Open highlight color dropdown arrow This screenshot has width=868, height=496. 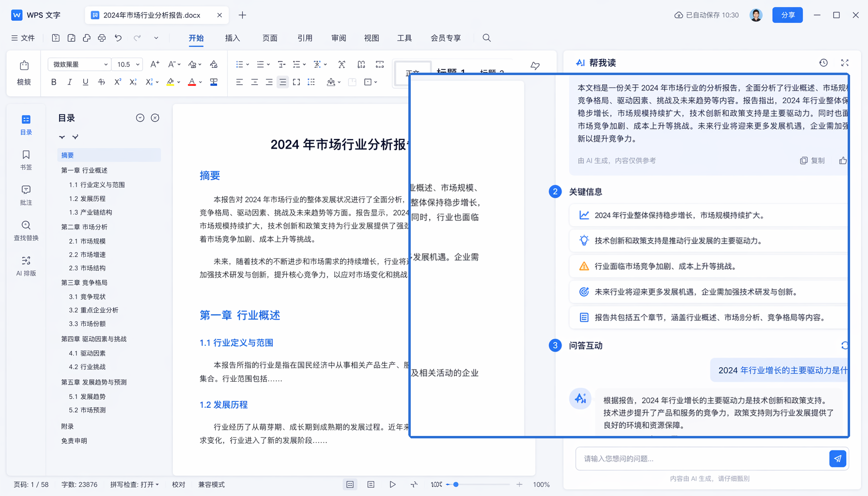click(179, 82)
